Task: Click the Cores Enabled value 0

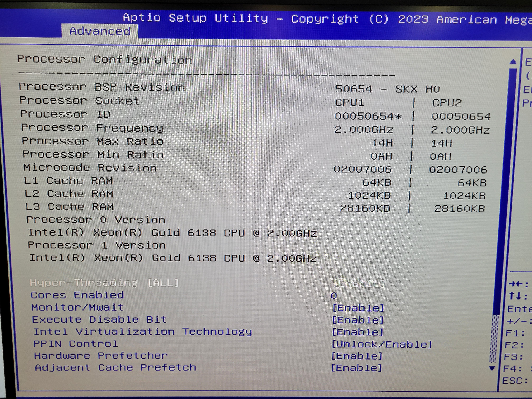Action: click(334, 296)
